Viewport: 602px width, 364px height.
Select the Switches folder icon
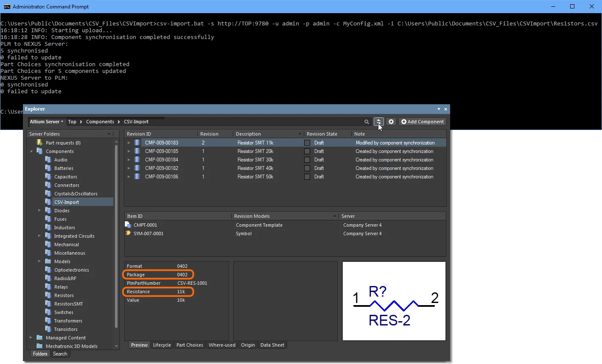click(48, 312)
